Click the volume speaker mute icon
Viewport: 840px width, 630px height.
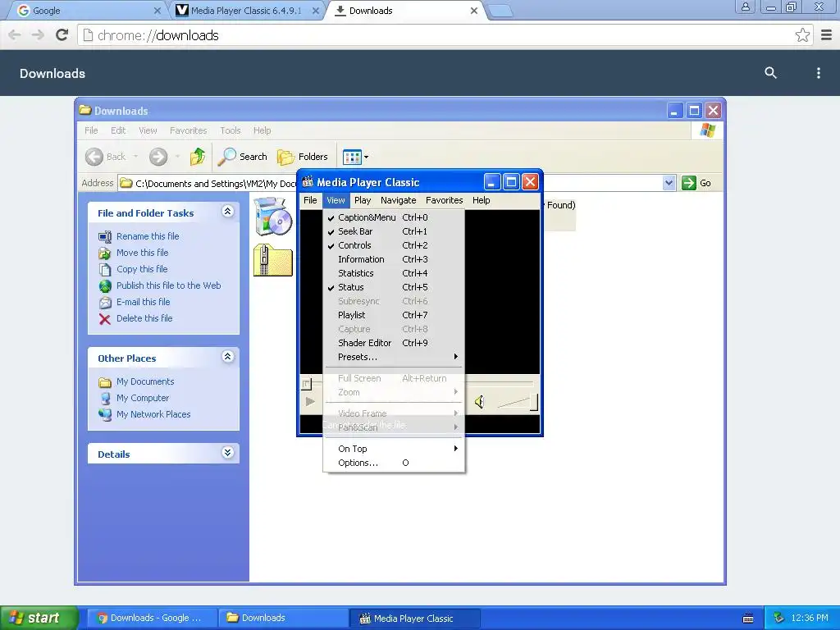pyautogui.click(x=479, y=401)
